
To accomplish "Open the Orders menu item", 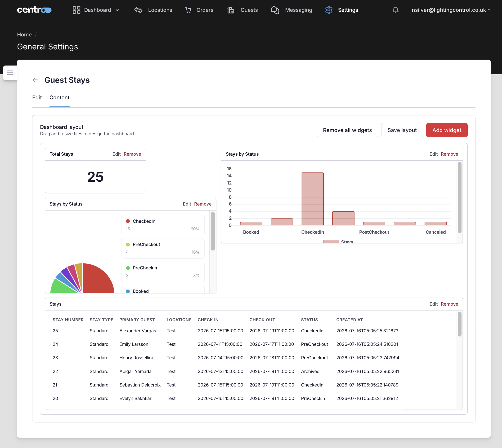I will tap(205, 10).
